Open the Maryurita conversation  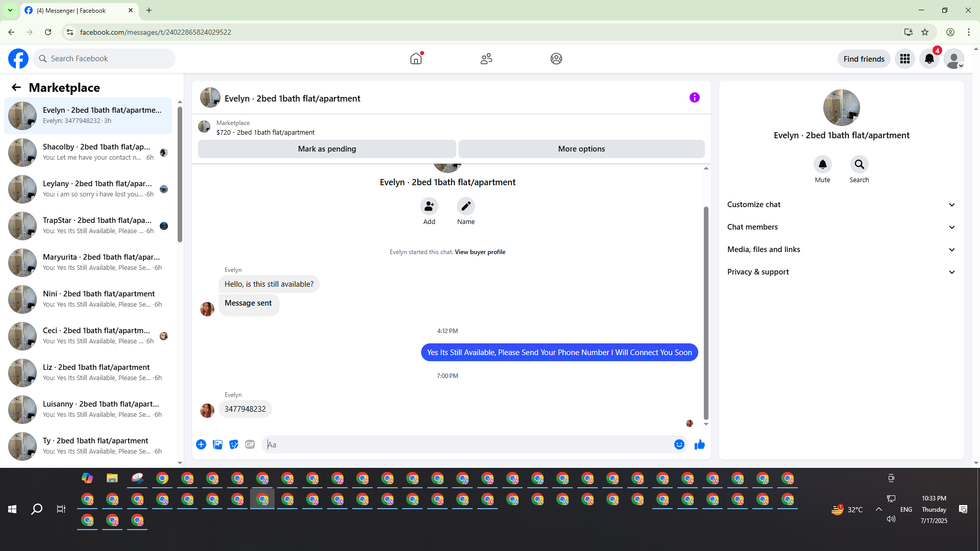[88, 262]
